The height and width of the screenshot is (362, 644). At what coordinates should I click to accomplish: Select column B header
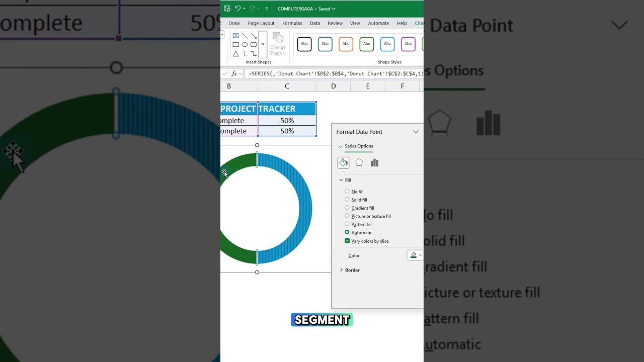229,86
